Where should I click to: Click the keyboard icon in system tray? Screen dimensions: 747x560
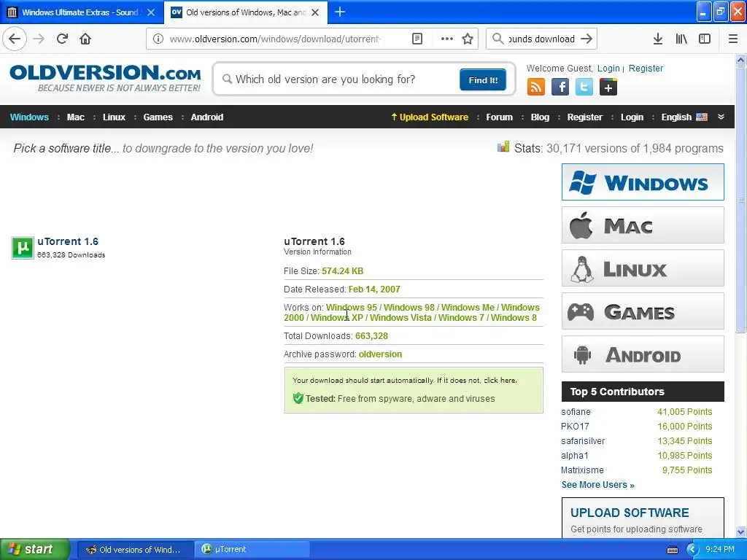pyautogui.click(x=672, y=550)
